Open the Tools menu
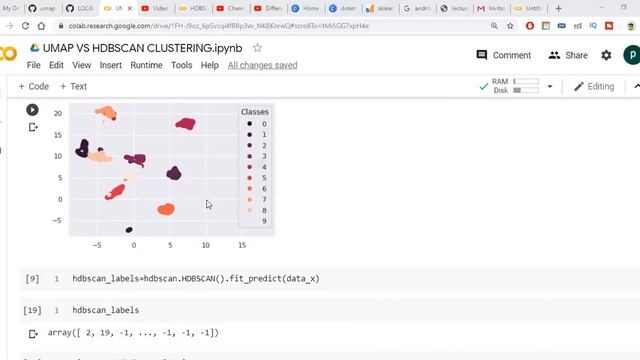This screenshot has height=360, width=640. tap(181, 65)
